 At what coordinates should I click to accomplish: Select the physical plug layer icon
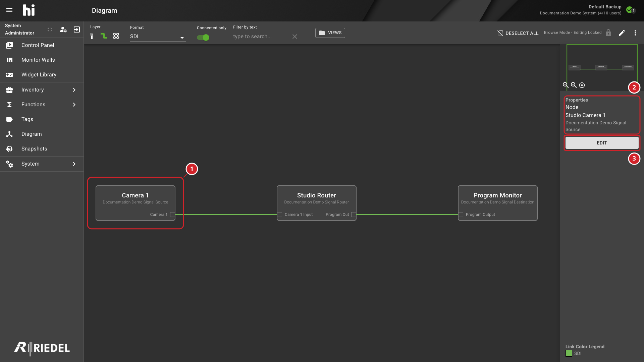point(92,36)
